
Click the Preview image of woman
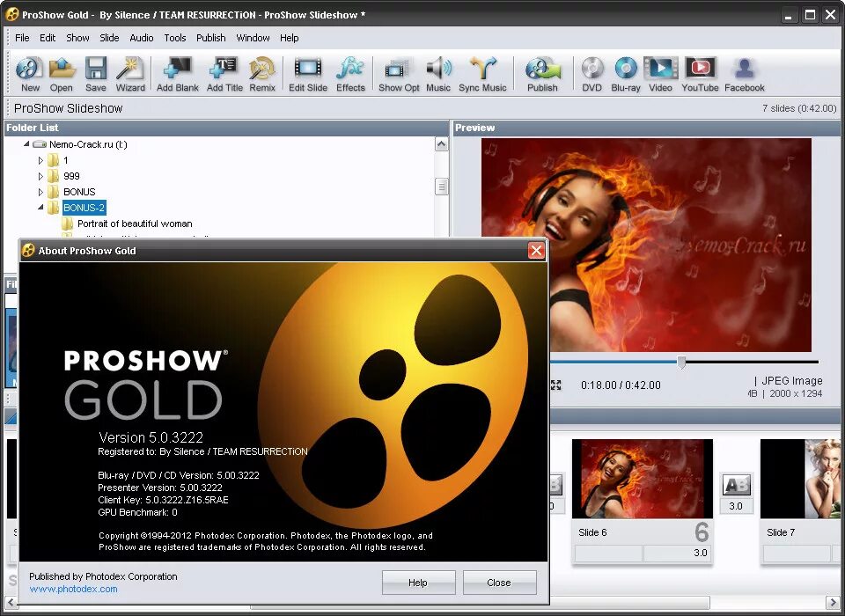click(x=646, y=246)
